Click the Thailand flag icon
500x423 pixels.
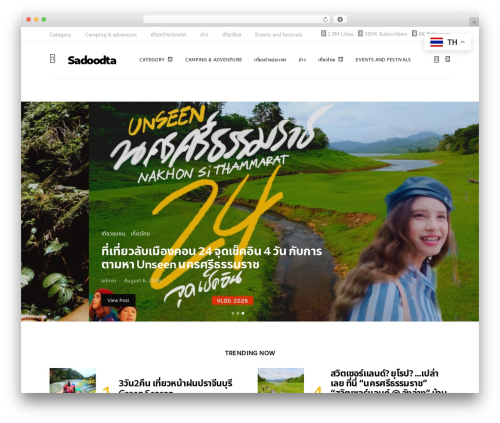point(436,42)
